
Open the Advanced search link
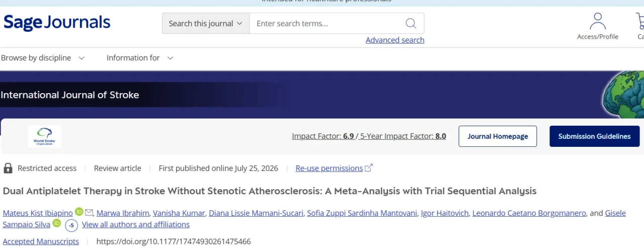point(395,40)
